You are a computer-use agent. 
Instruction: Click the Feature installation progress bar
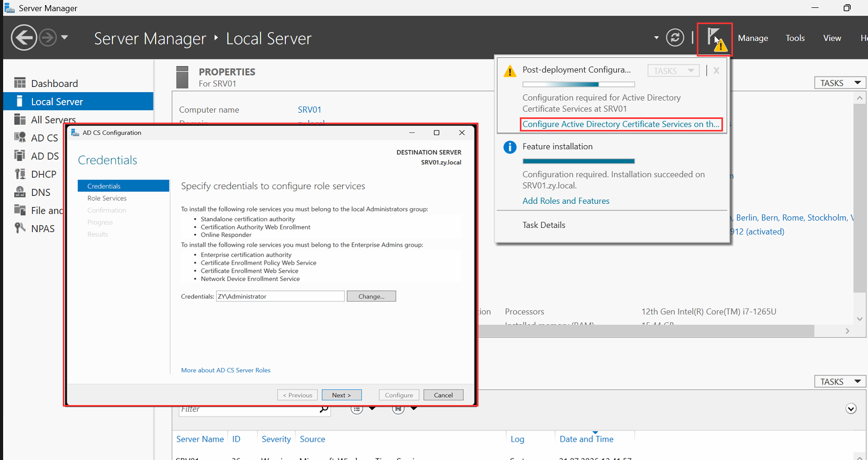click(x=578, y=161)
